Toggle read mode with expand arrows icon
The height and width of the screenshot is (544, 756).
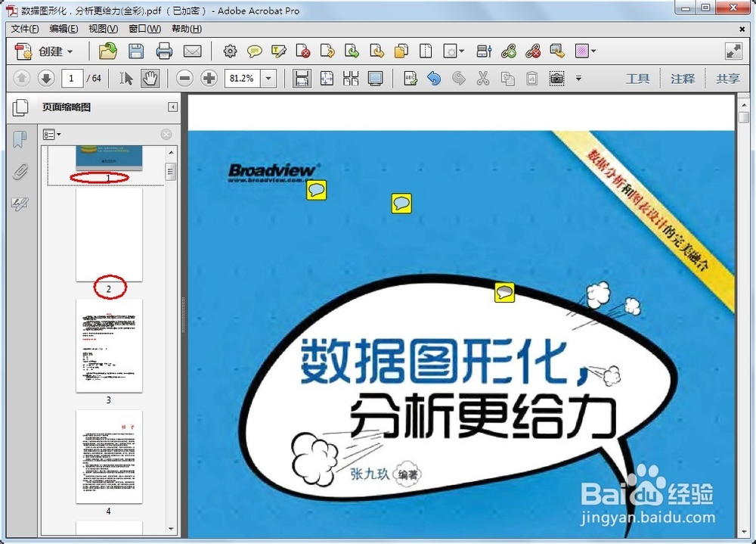(733, 51)
